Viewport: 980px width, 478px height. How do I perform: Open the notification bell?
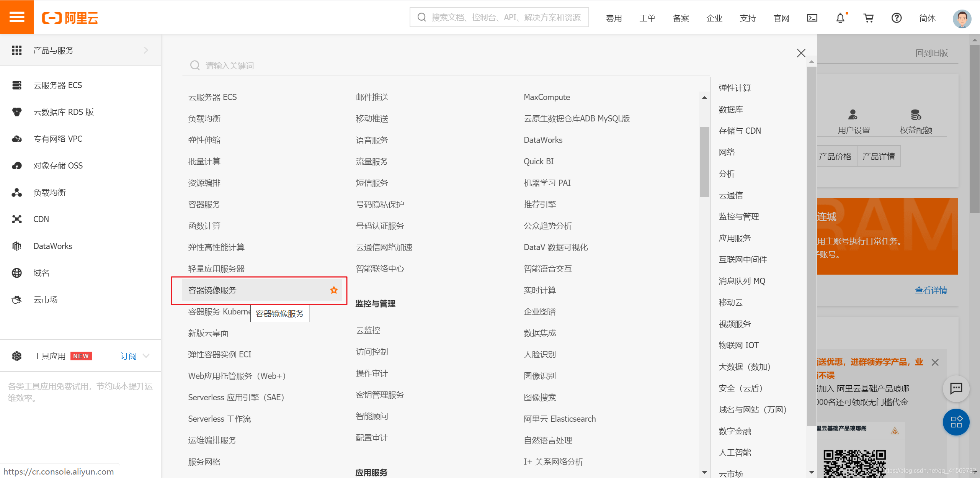840,18
